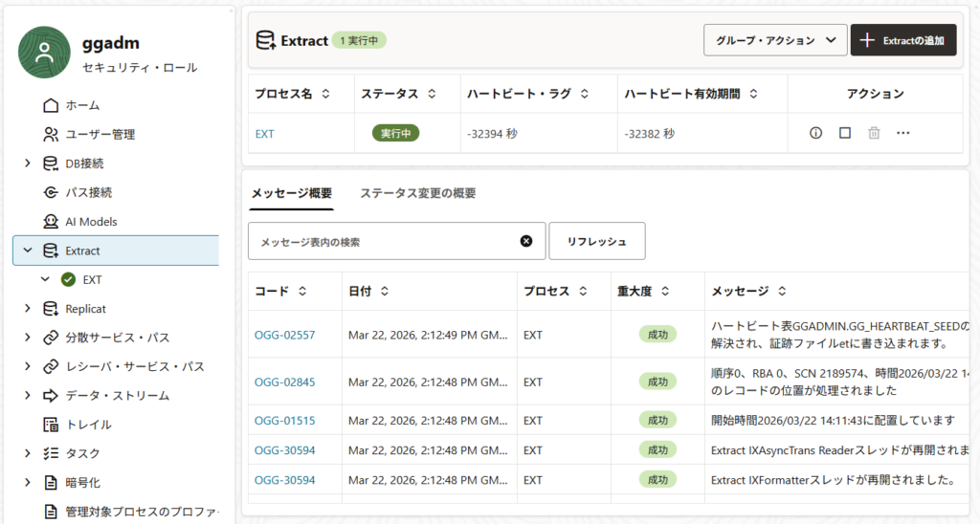Open トレイル in the sidebar
The width and height of the screenshot is (980, 524).
[x=88, y=425]
